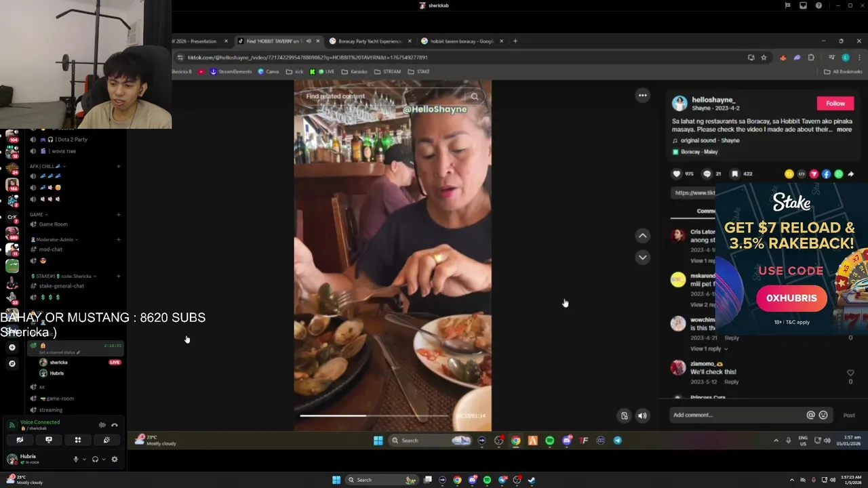The image size is (868, 488).
Task: Switch to hobbit tavern boracay Google tab
Action: 461,41
